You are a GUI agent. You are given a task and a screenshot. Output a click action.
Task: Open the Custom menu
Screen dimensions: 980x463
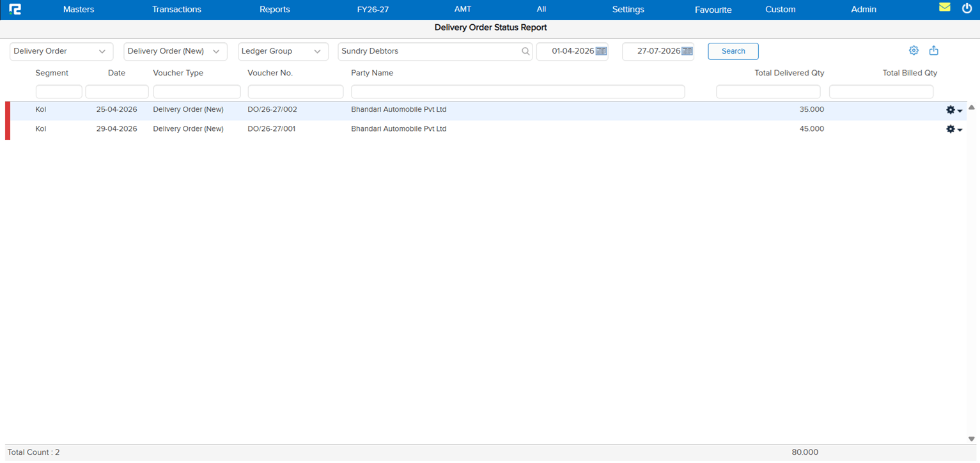781,10
